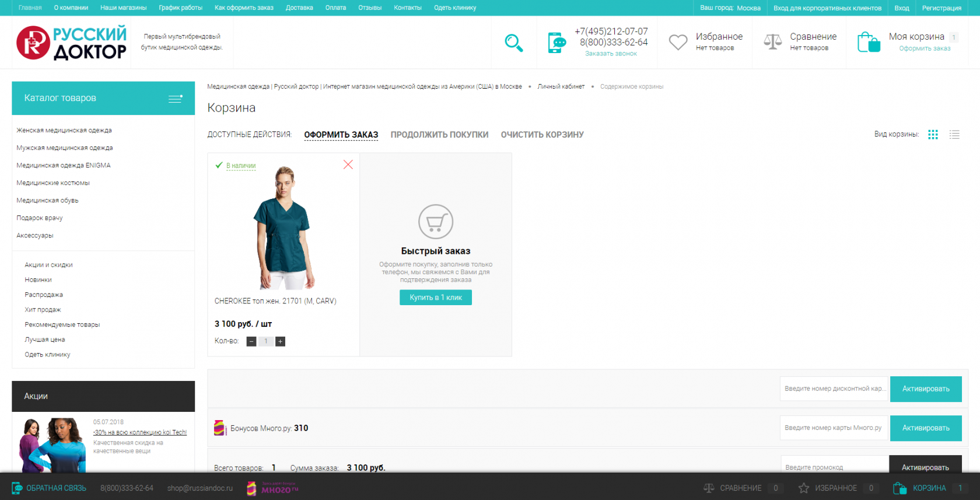The image size is (980, 500).
Task: Open Наши магазины menu item
Action: 124,8
